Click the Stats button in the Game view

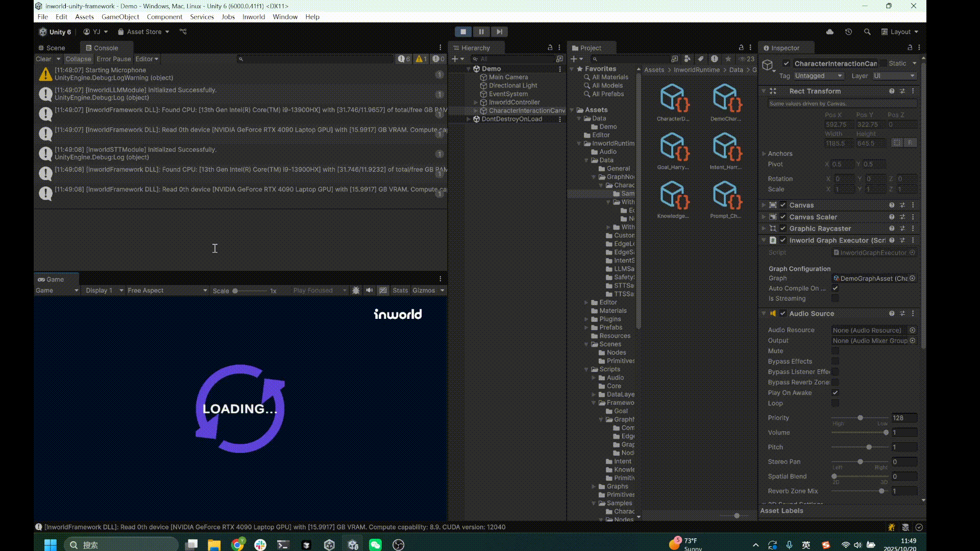(x=400, y=290)
